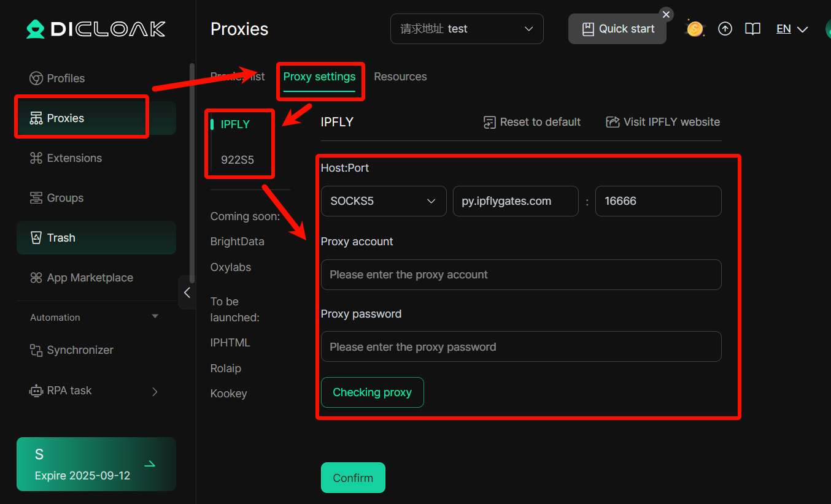This screenshot has height=504, width=831.
Task: Select the IPFLY provider option
Action: pos(235,124)
